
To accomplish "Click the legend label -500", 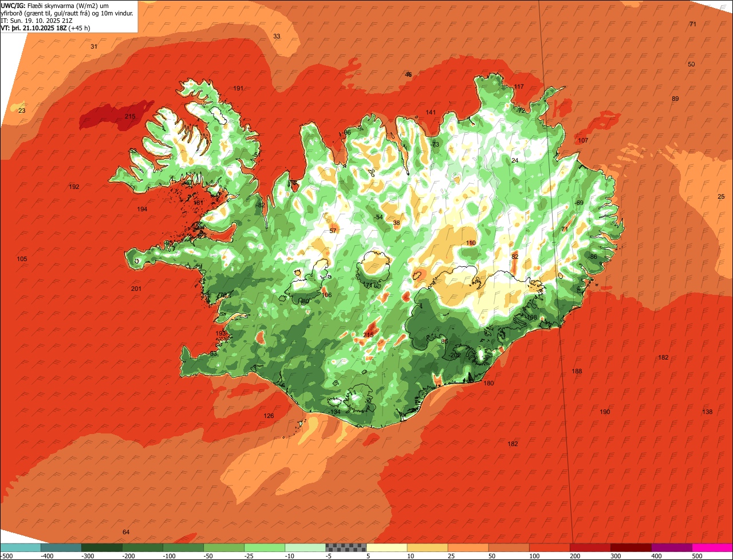I will (7, 556).
